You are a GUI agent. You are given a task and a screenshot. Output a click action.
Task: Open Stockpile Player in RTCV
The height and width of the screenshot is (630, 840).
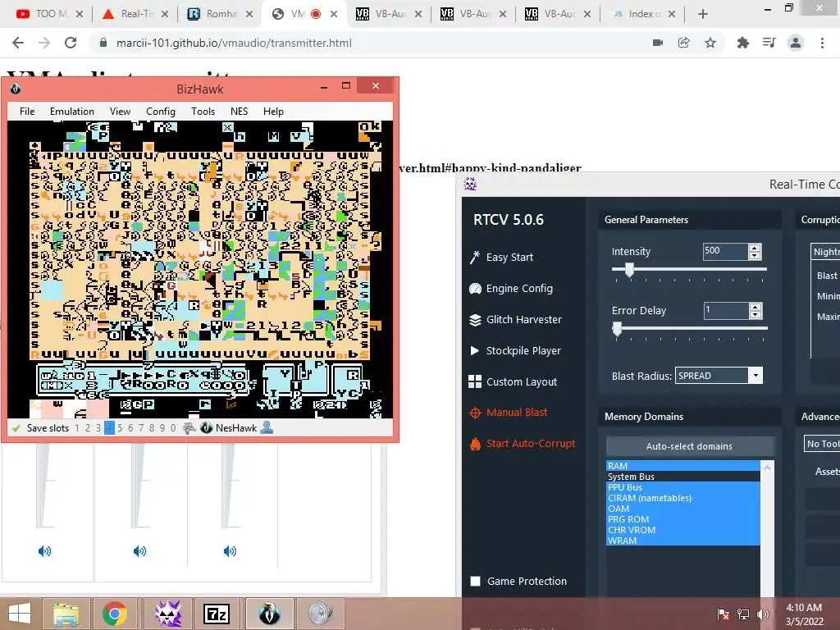[515, 350]
